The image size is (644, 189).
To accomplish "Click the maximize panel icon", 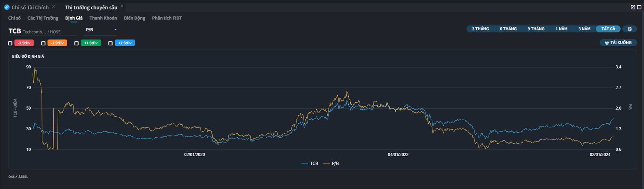I will pyautogui.click(x=639, y=7).
